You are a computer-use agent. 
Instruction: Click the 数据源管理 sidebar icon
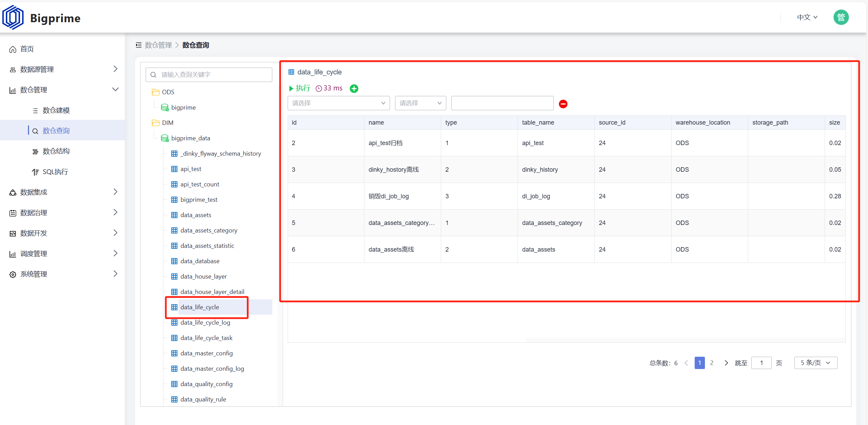tap(13, 70)
